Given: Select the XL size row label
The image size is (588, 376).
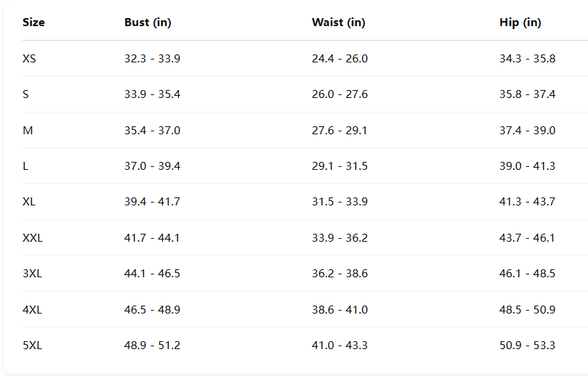Looking at the screenshot, I should point(29,202).
